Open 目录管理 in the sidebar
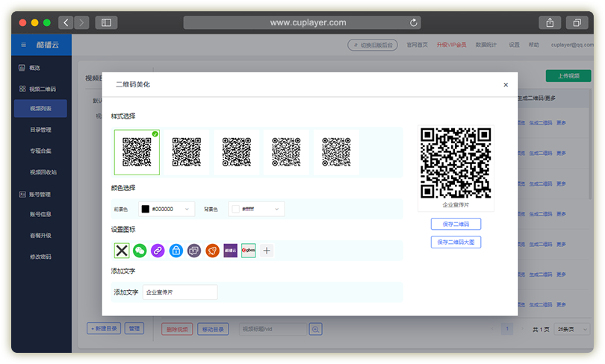605x364 pixels. (40, 130)
